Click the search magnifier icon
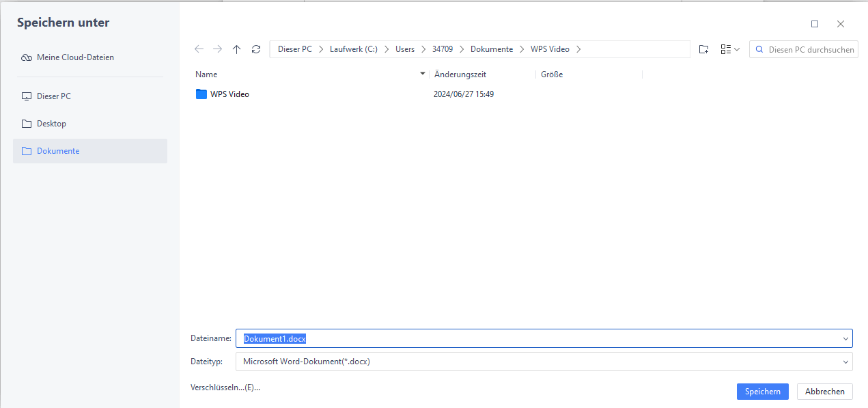Screen dimensions: 868x408 [759, 49]
